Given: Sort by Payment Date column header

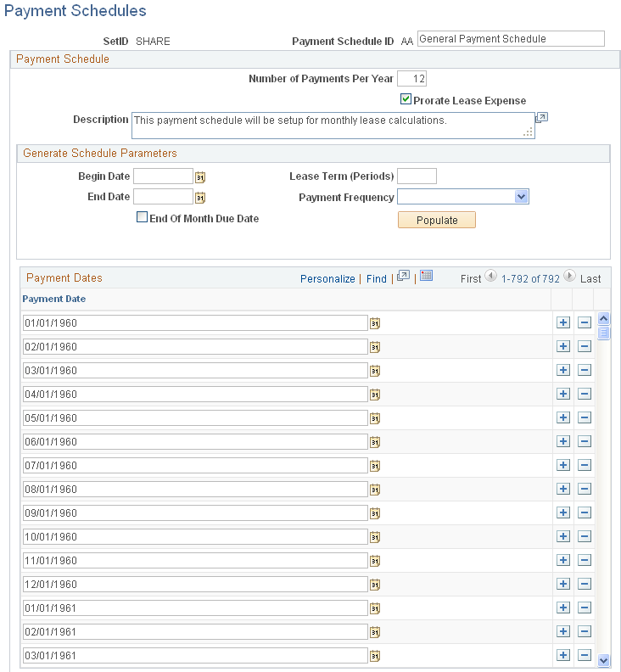Looking at the screenshot, I should coord(54,300).
